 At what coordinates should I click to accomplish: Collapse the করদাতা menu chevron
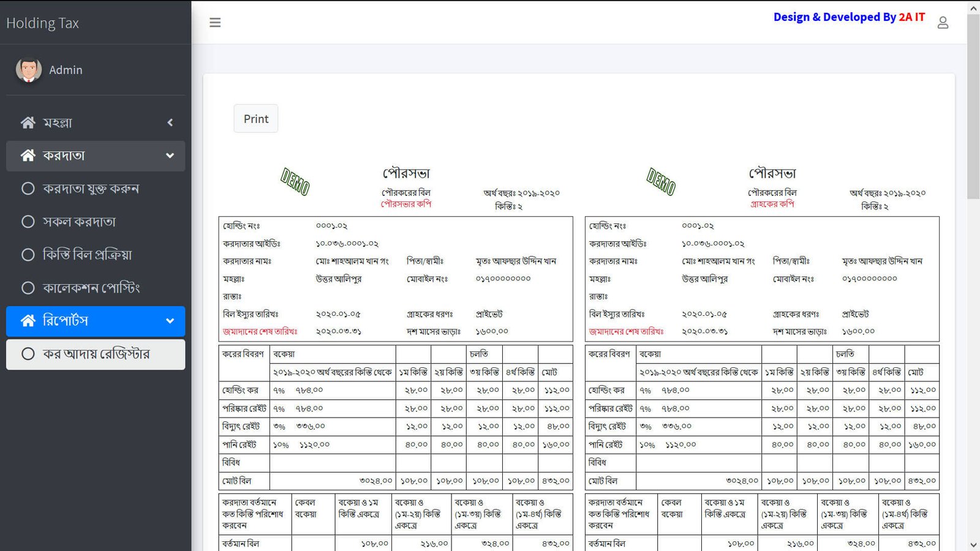pos(170,156)
